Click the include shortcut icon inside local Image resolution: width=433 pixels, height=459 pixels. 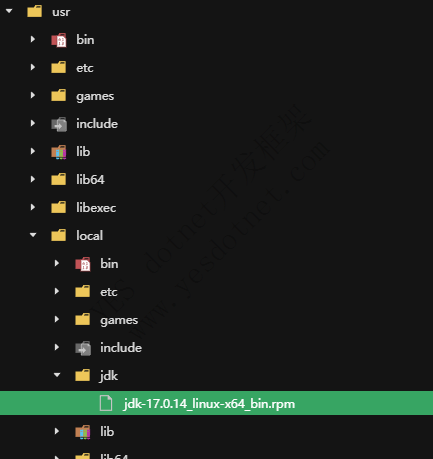coord(83,348)
